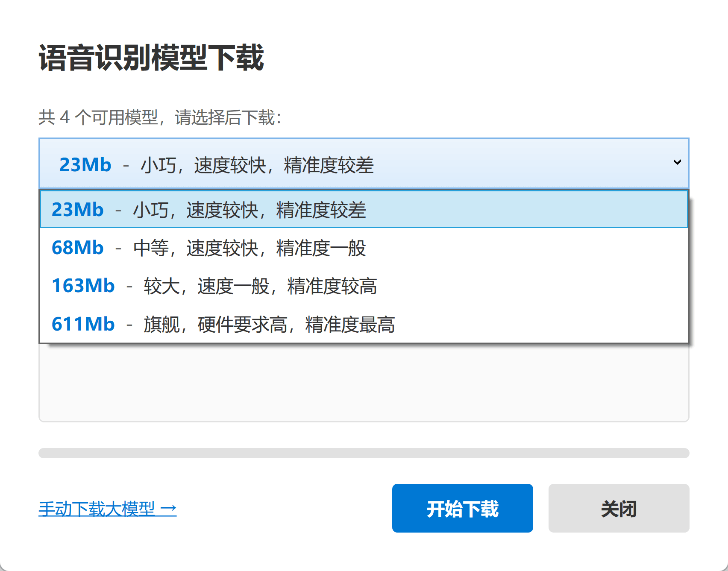
Task: Click the arrow icon after 手动下载大模型
Action: tap(168, 508)
